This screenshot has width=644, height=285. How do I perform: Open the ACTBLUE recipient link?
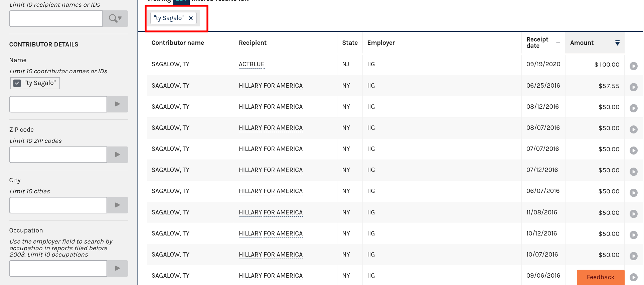point(252,64)
